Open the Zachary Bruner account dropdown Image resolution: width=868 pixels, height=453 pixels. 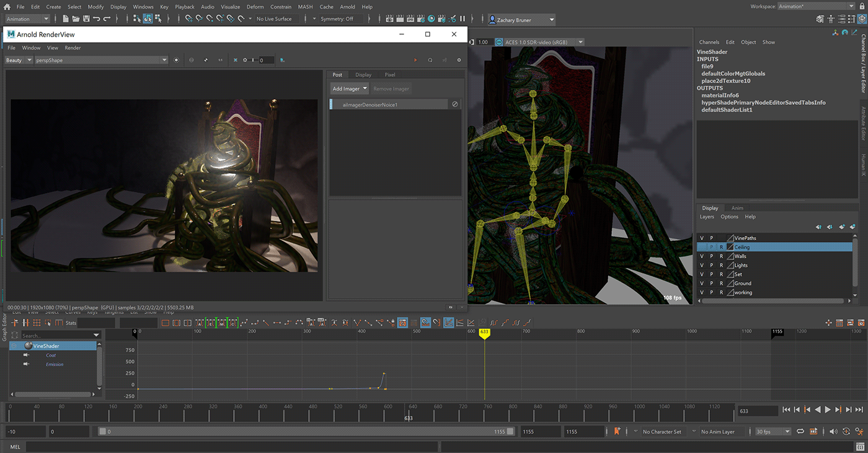coord(521,20)
